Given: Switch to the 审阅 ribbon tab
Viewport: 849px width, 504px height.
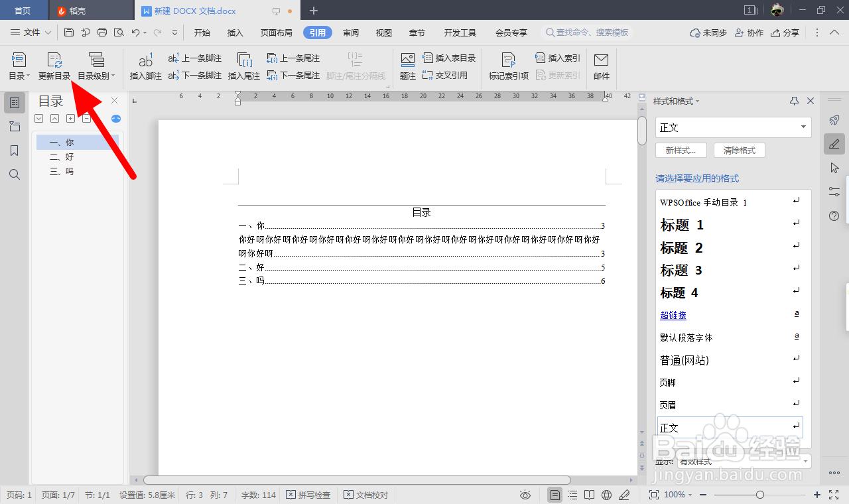Looking at the screenshot, I should pos(351,32).
